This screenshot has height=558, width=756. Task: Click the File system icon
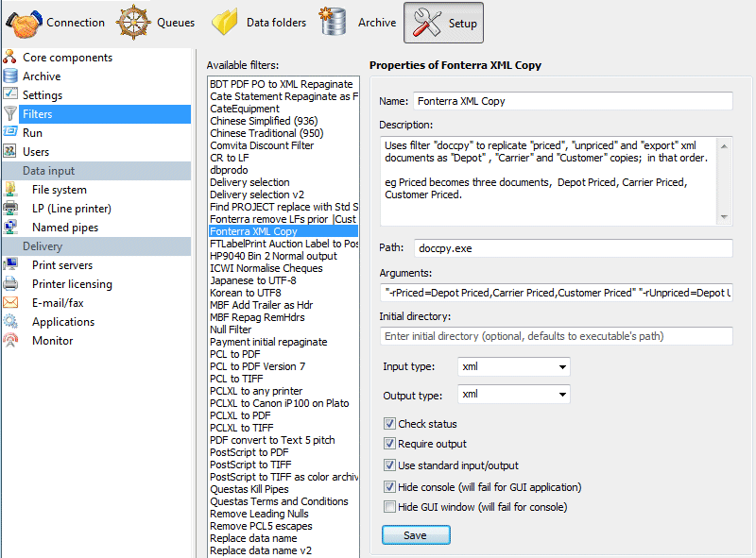(x=10, y=190)
